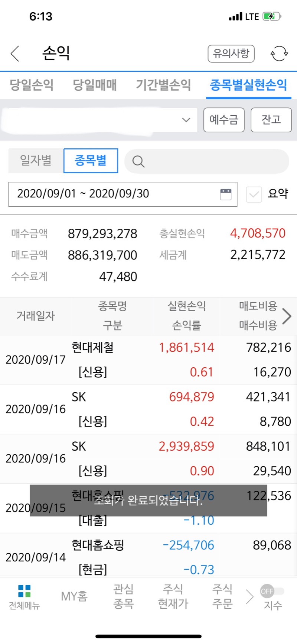Image resolution: width=297 pixels, height=644 pixels.
Task: Switch to the 당일매매 tab
Action: point(95,85)
